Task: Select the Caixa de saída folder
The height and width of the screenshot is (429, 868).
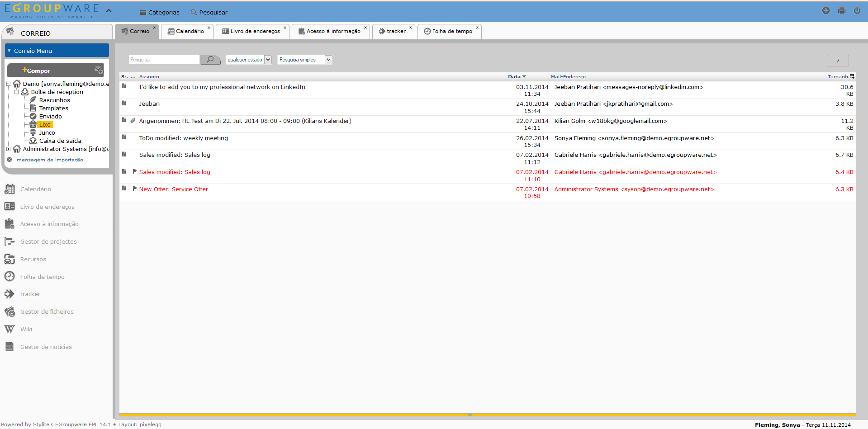Action: coord(60,141)
